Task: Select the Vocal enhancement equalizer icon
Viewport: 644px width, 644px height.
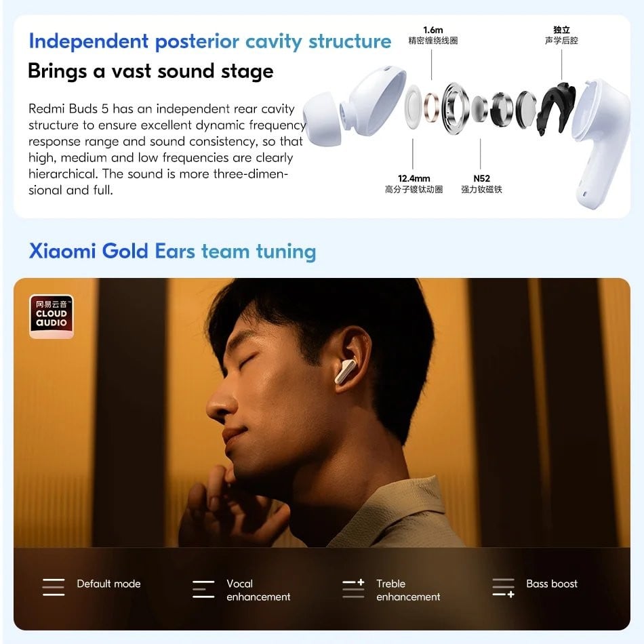Action: point(203,589)
